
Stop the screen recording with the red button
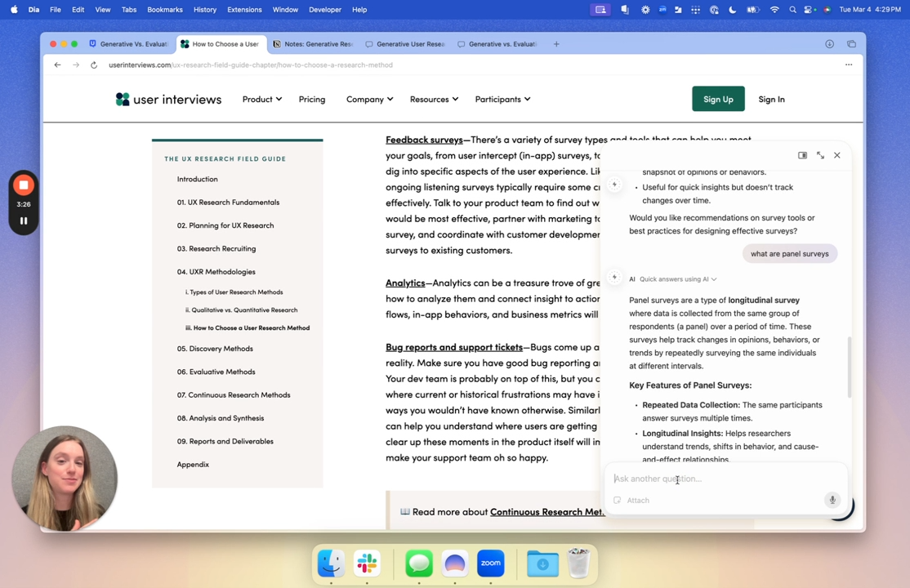click(x=24, y=185)
